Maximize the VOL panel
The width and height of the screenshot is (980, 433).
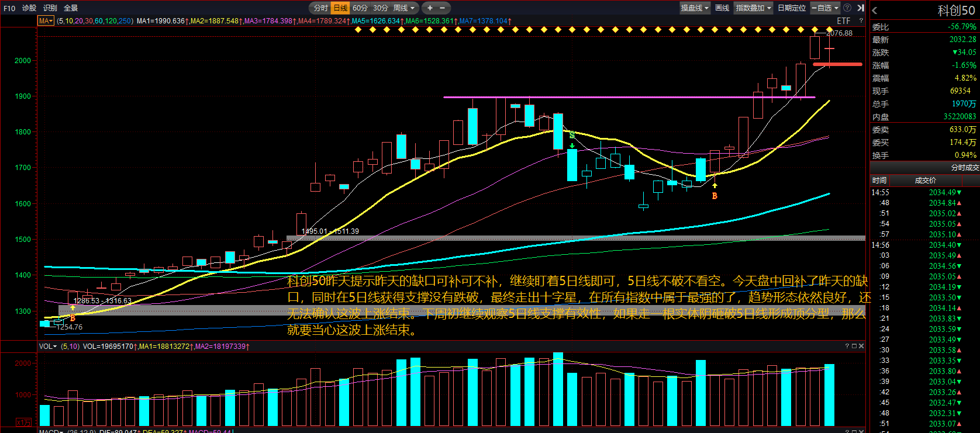(x=854, y=347)
